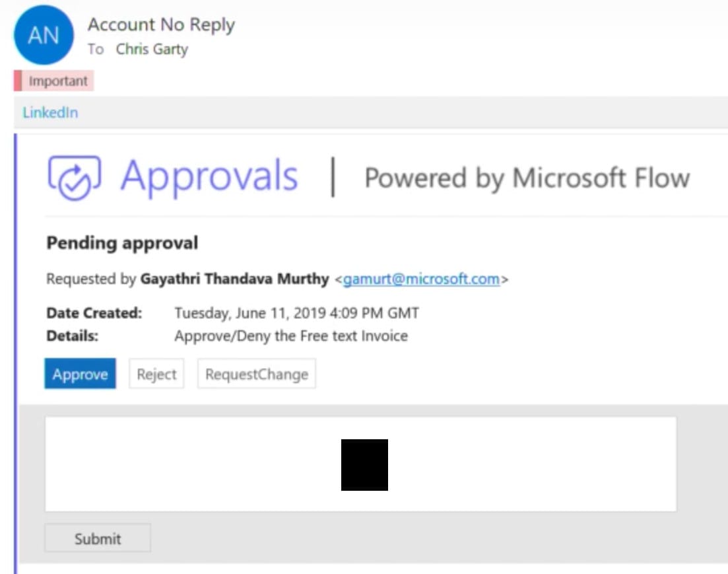Click the Pending approval heading
This screenshot has width=728, height=574.
point(122,243)
